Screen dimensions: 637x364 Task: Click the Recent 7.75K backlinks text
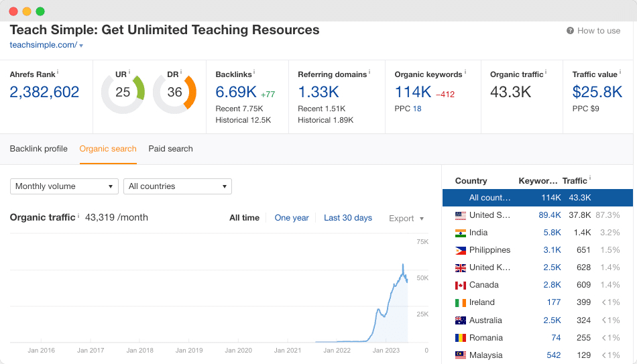click(x=239, y=109)
